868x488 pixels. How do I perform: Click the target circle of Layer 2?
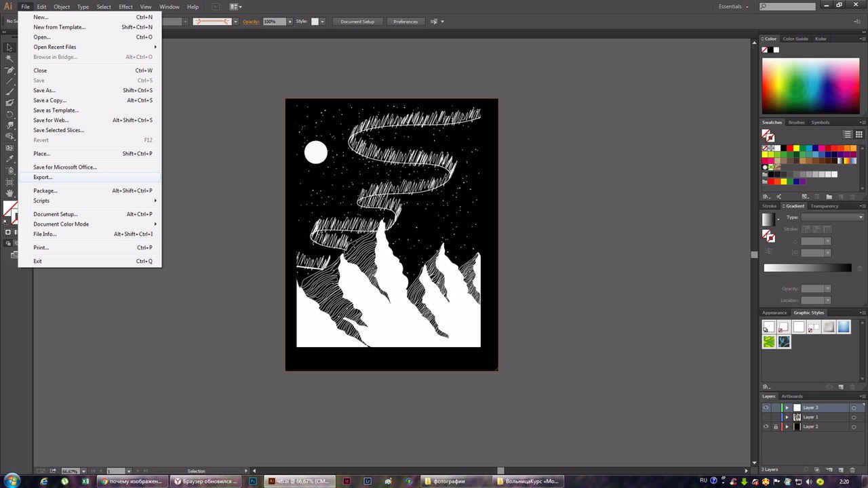click(854, 426)
